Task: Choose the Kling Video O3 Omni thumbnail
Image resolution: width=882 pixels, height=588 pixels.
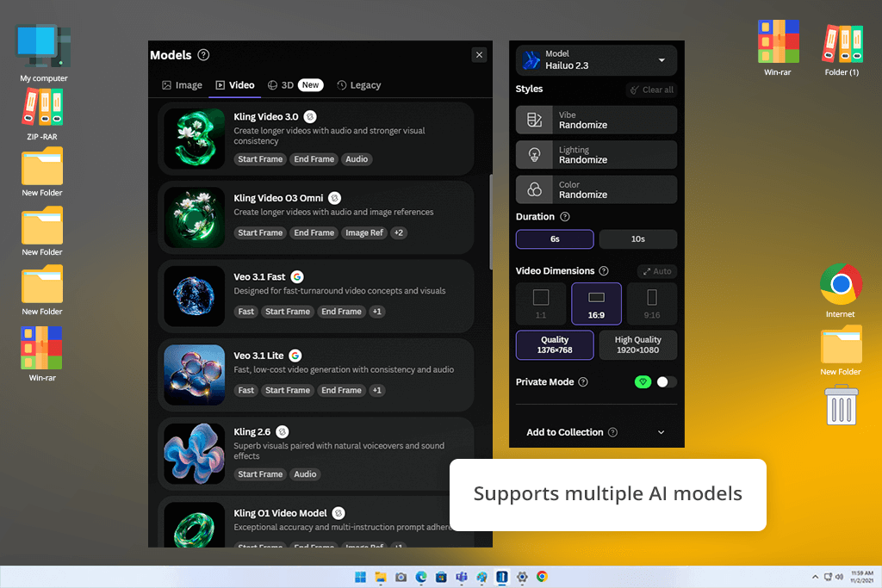Action: (x=195, y=218)
